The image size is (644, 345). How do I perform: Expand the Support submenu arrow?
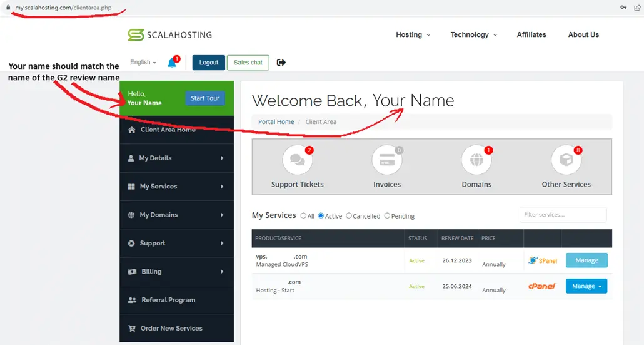tap(222, 244)
